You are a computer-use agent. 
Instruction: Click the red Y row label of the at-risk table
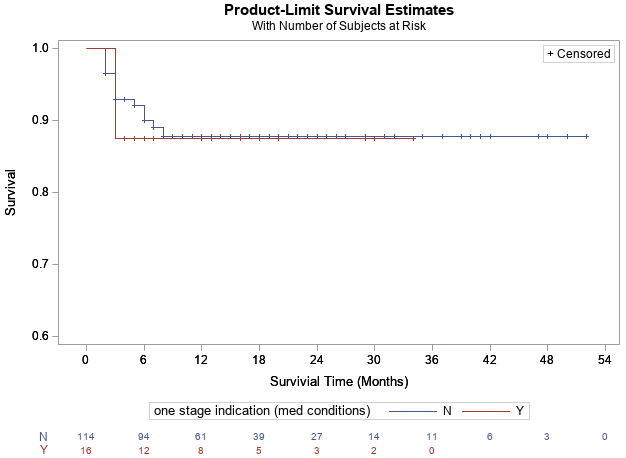43,451
